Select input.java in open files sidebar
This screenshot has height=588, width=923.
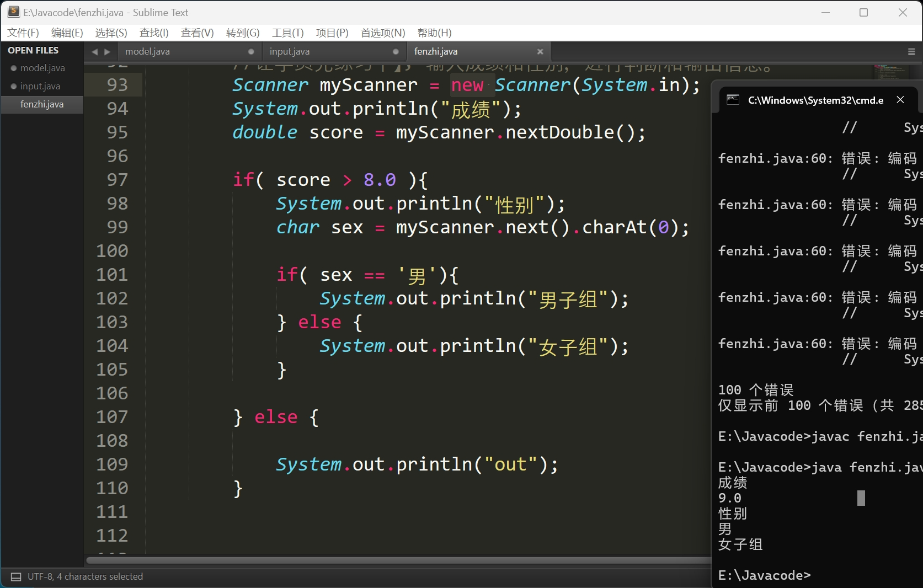coord(40,86)
